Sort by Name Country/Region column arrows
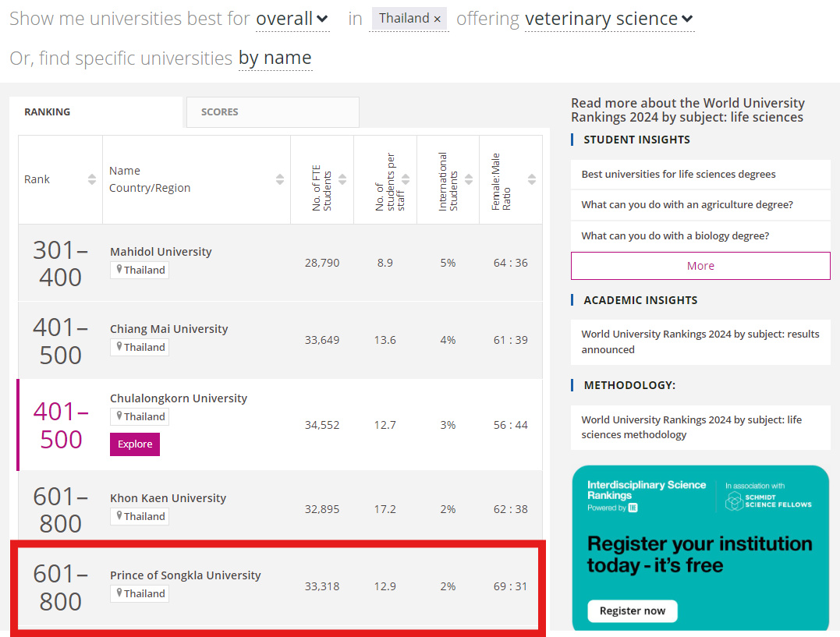 280,179
